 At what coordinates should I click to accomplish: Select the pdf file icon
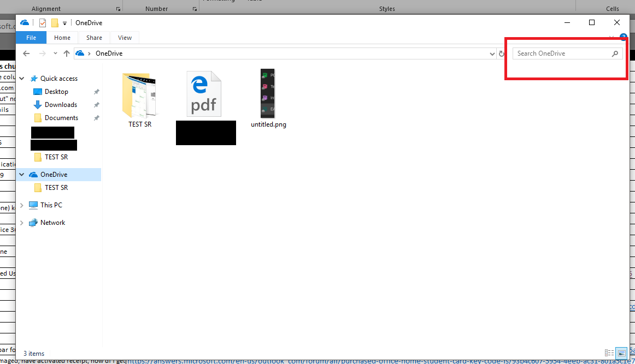pyautogui.click(x=204, y=94)
